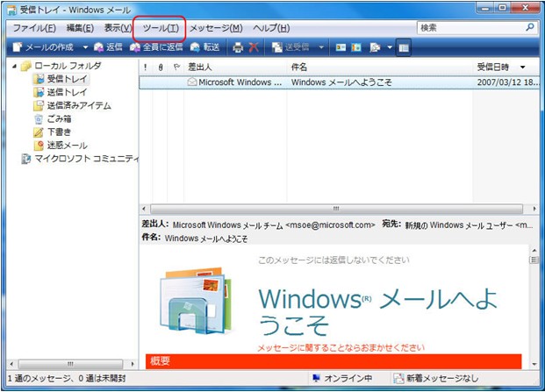Click the red X delete icon

coord(254,46)
